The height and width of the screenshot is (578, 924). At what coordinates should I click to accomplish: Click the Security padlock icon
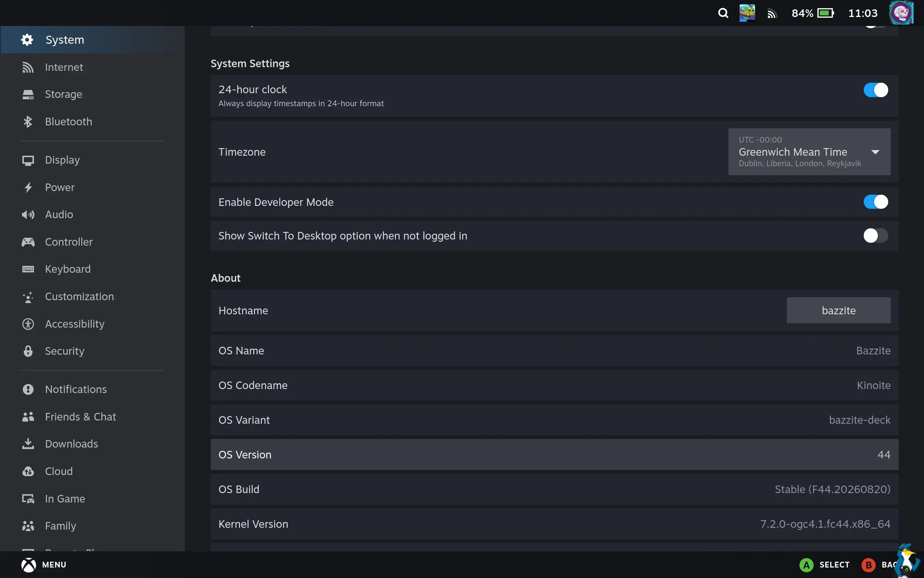pyautogui.click(x=28, y=351)
